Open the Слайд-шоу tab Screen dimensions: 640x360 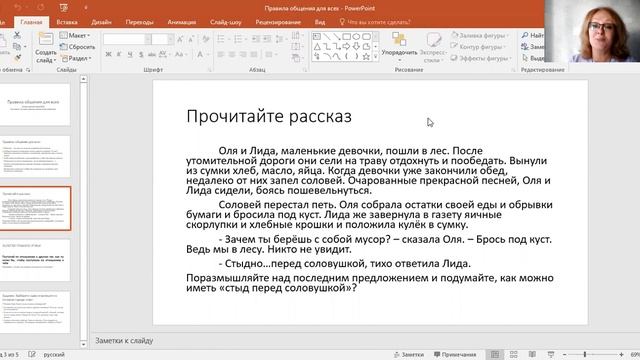pyautogui.click(x=226, y=22)
